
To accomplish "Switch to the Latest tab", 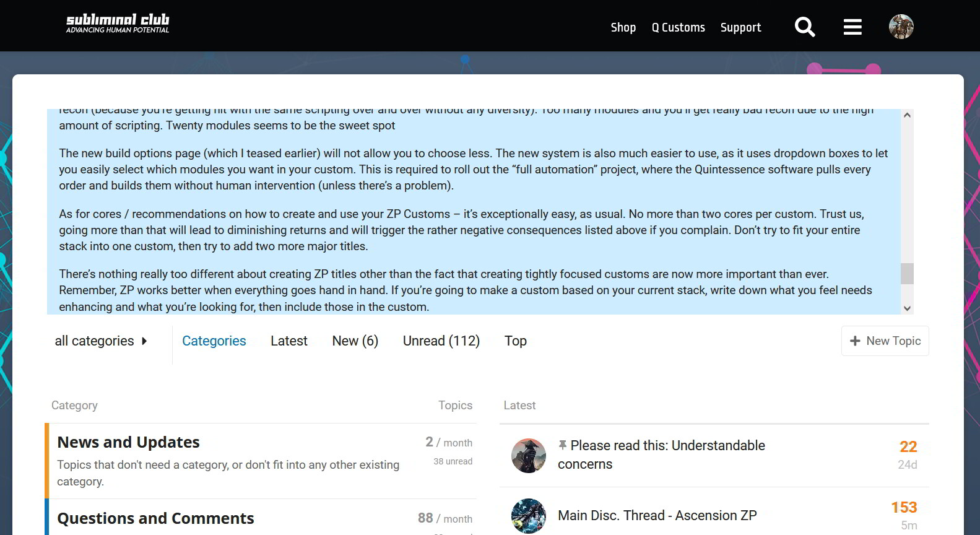I will (289, 341).
